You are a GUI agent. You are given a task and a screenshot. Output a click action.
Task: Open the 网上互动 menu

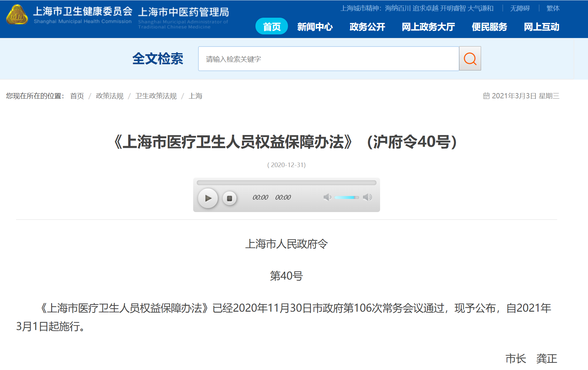click(541, 27)
